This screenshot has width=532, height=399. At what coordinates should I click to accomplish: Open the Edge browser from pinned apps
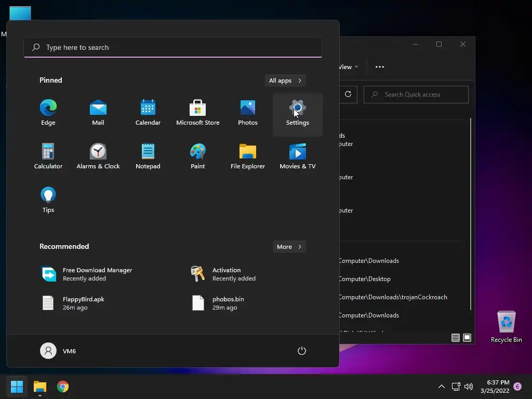tap(48, 113)
